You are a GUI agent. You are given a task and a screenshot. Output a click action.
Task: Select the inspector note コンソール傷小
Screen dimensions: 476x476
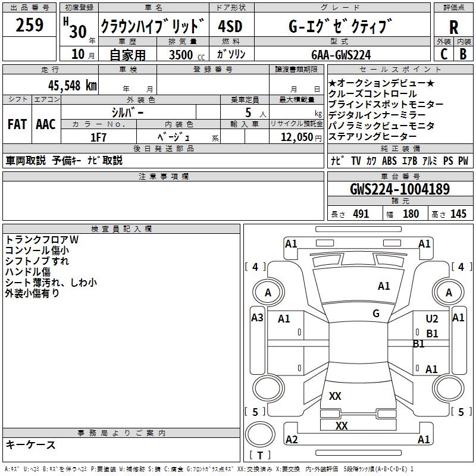pos(37,250)
